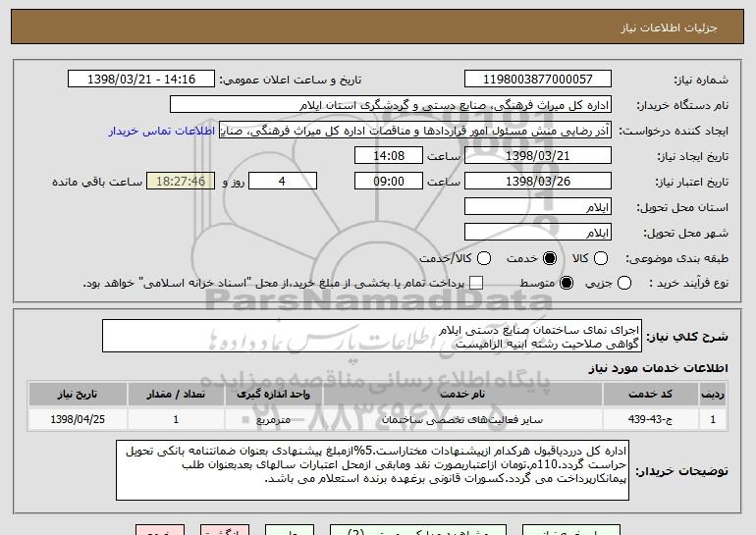The image size is (756, 535).
Task: Click validity time field 09:00
Action: coord(389,182)
